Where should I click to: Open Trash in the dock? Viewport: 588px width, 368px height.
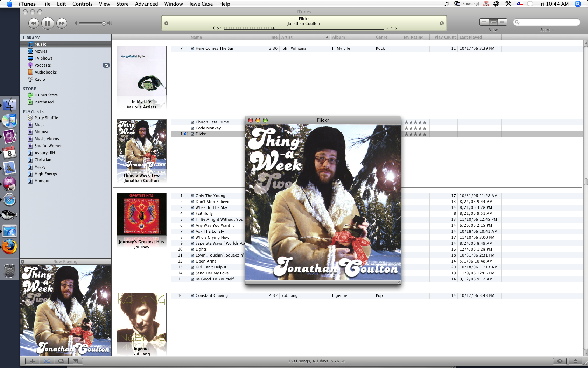pyautogui.click(x=9, y=271)
